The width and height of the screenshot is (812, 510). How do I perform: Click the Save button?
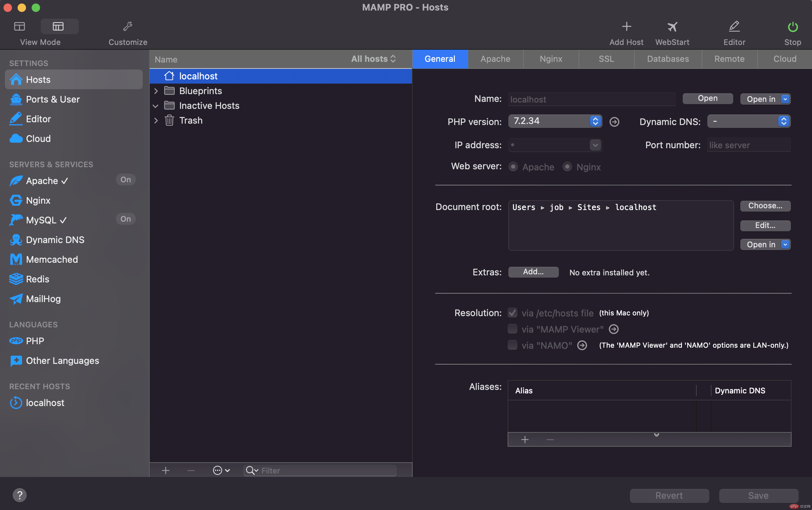[x=759, y=496]
